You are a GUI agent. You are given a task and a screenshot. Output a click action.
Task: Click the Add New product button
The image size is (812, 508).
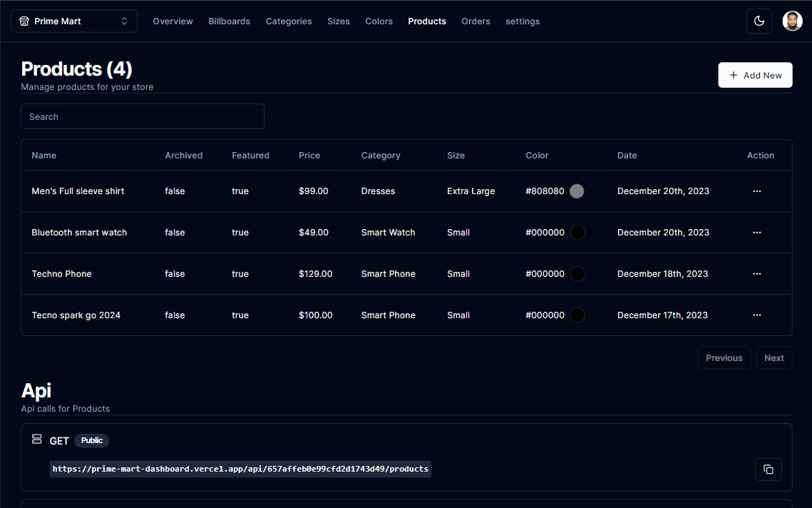(755, 75)
